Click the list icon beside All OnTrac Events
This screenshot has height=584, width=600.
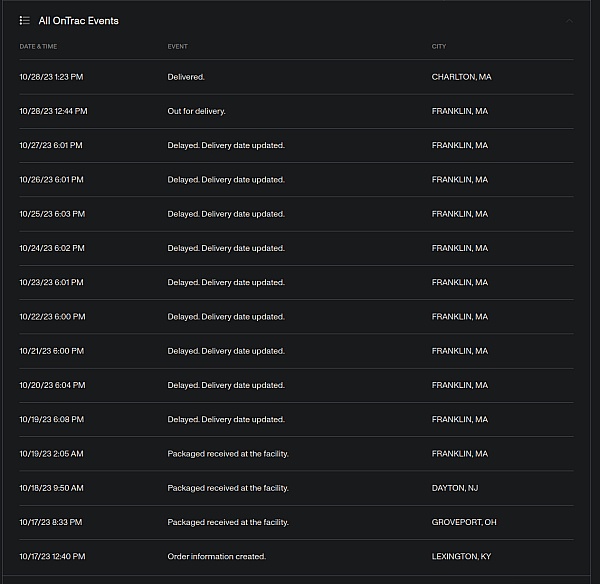[x=24, y=20]
